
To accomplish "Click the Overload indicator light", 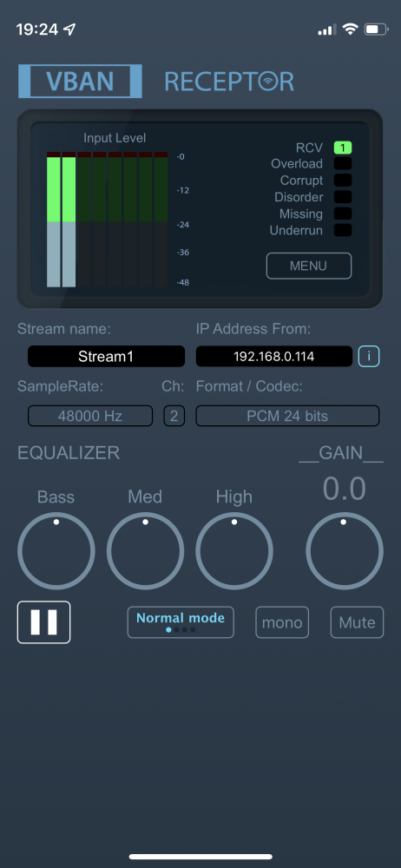I will coord(343,164).
